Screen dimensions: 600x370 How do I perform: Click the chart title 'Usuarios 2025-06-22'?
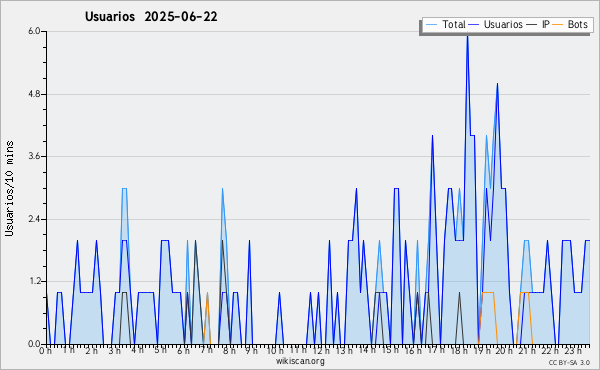tap(151, 16)
